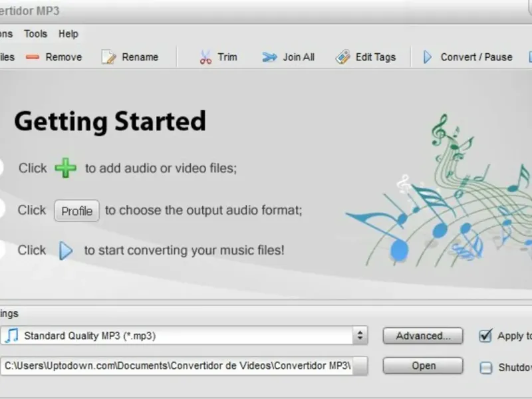This screenshot has width=532, height=399.
Task: Open the output path dropdown arrow
Action: click(360, 366)
